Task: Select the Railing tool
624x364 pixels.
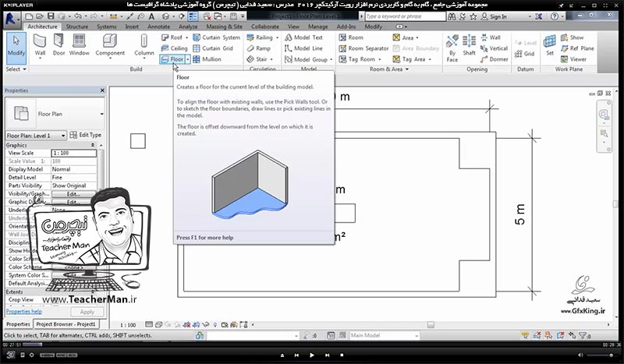Action: click(260, 37)
